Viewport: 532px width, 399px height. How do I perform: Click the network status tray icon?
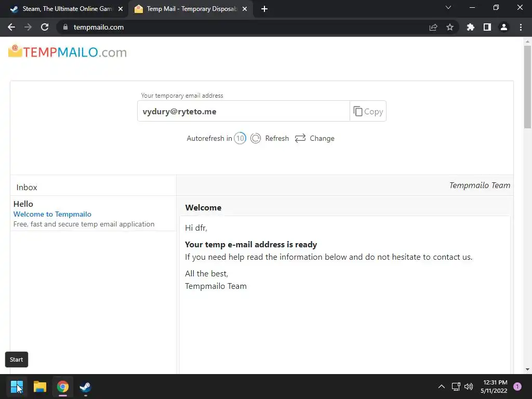coord(456,387)
